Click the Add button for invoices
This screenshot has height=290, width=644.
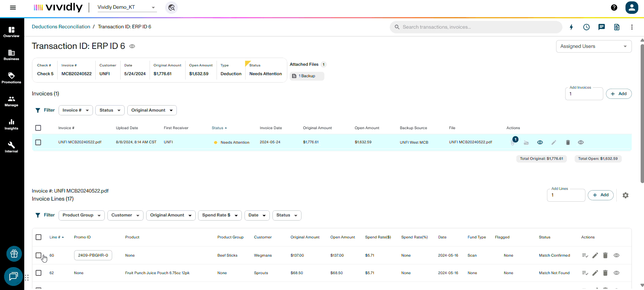pos(619,94)
